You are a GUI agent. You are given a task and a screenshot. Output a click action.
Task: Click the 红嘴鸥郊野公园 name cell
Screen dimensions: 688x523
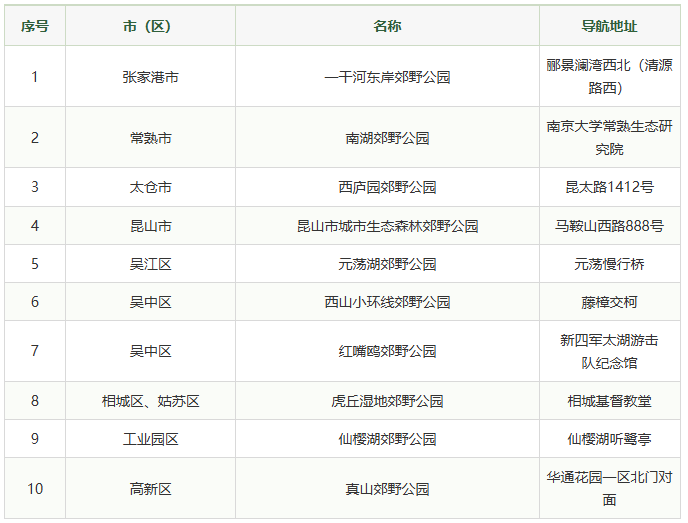click(x=387, y=351)
